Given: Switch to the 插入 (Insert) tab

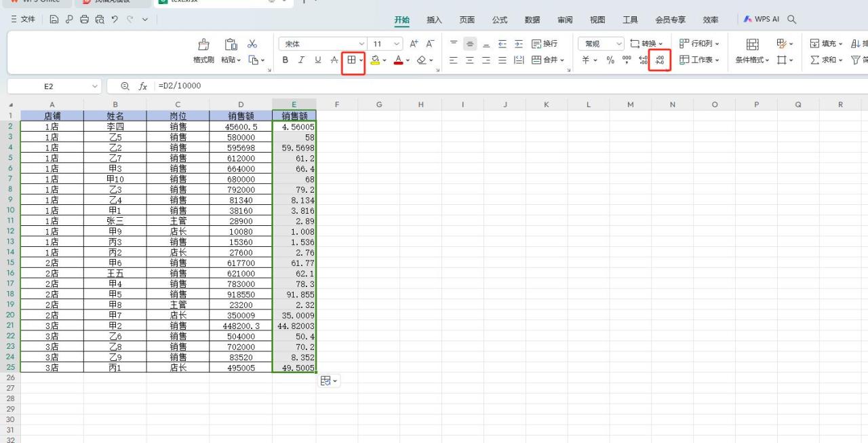Looking at the screenshot, I should tap(435, 20).
